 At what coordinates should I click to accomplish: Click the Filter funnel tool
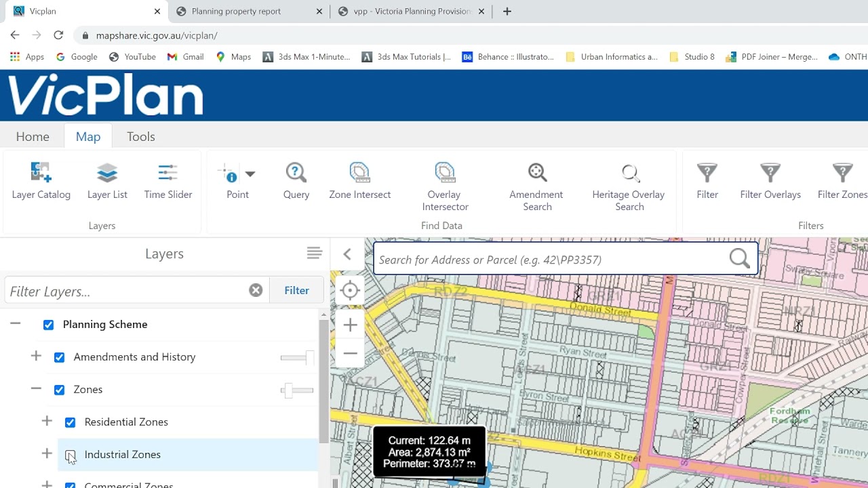707,180
